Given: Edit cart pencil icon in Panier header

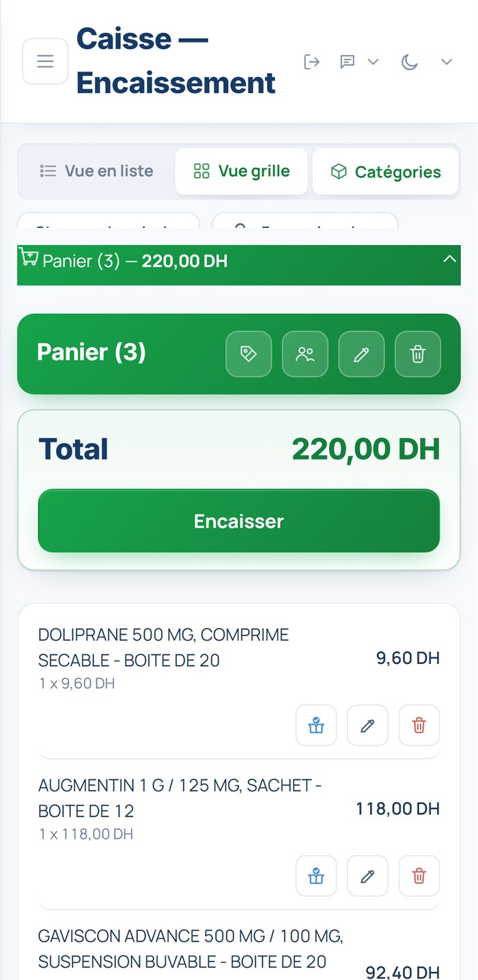Looking at the screenshot, I should [361, 354].
